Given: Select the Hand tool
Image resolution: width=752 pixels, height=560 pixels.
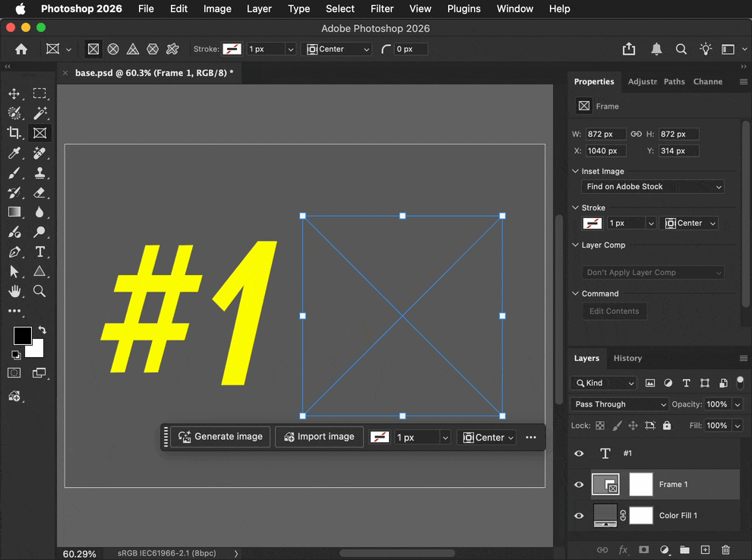Looking at the screenshot, I should point(14,291).
